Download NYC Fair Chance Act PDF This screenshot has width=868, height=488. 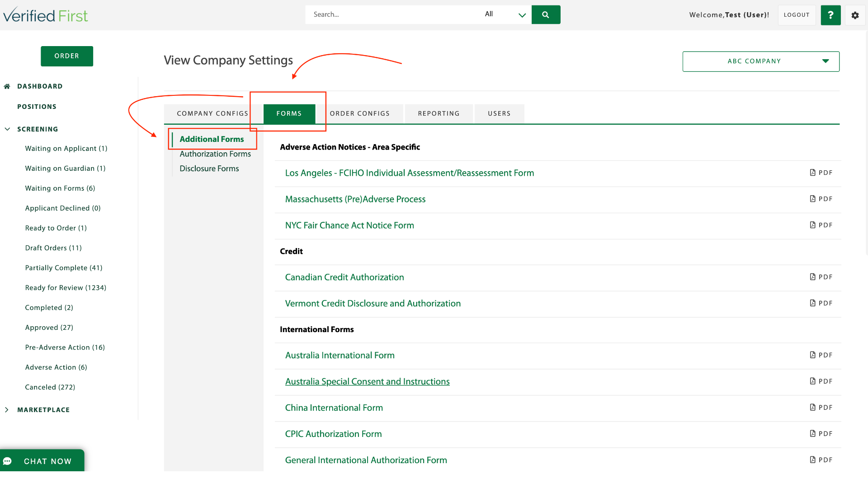coord(821,225)
